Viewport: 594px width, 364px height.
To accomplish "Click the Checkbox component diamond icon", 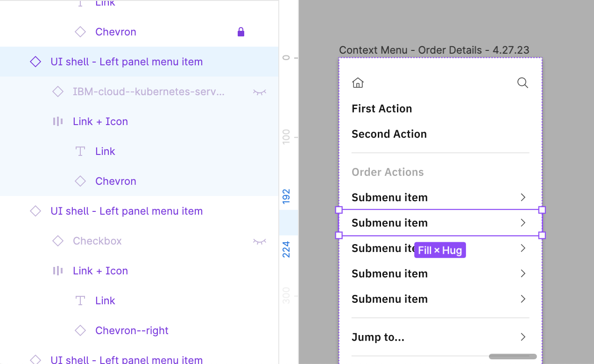I will [x=57, y=241].
